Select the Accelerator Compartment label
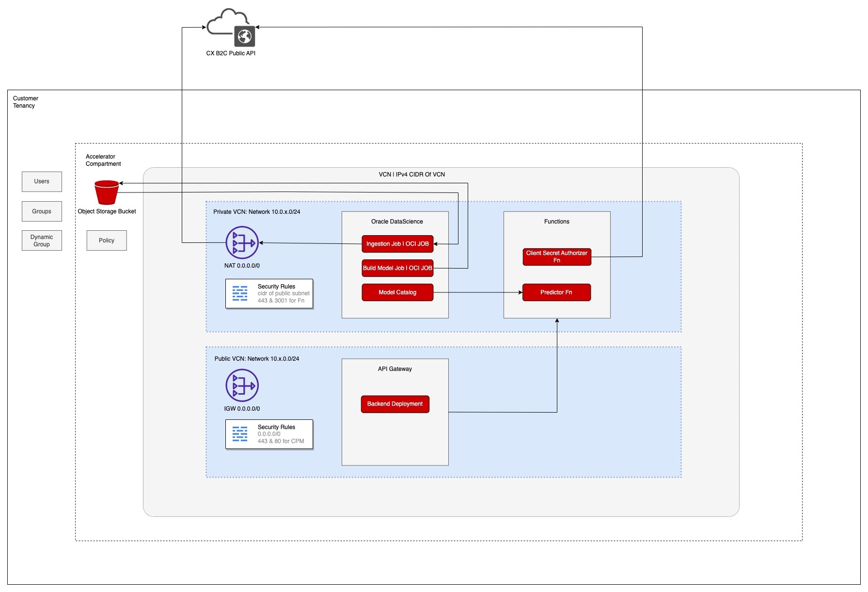The image size is (868, 592). (x=103, y=160)
